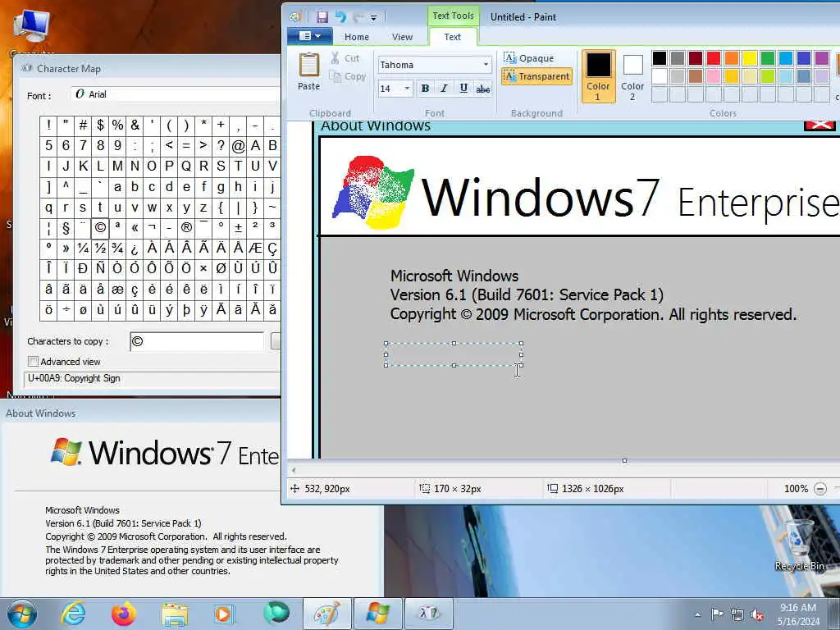
Task: Select Color 2 background button
Action: pos(632,76)
